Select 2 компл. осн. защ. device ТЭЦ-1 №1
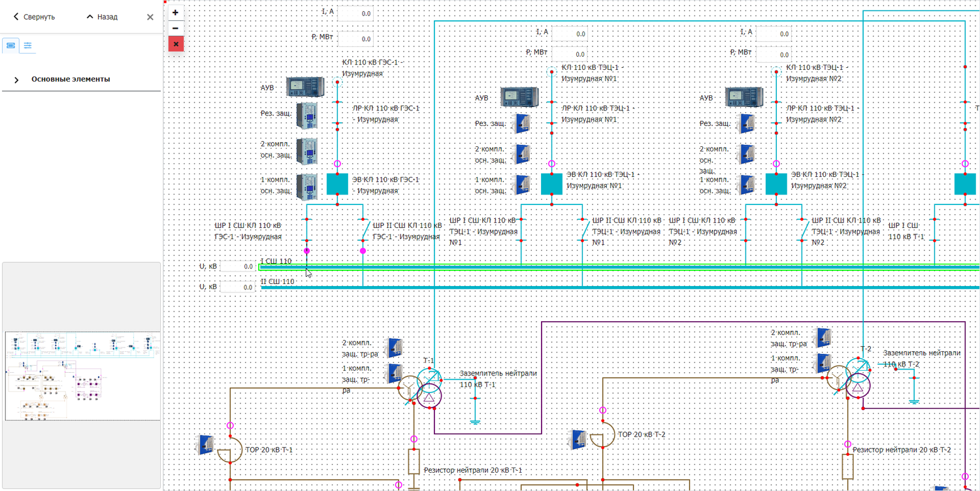The image size is (980, 491). click(522, 154)
